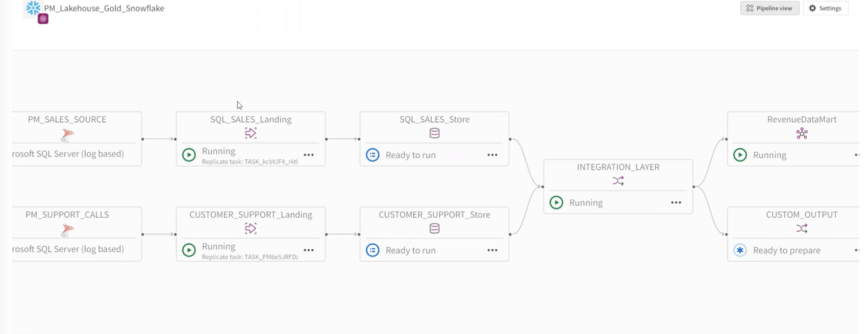This screenshot has width=868, height=334.
Task: Click CUSTOMER_SUPPORT_Landing running status icon
Action: (189, 250)
